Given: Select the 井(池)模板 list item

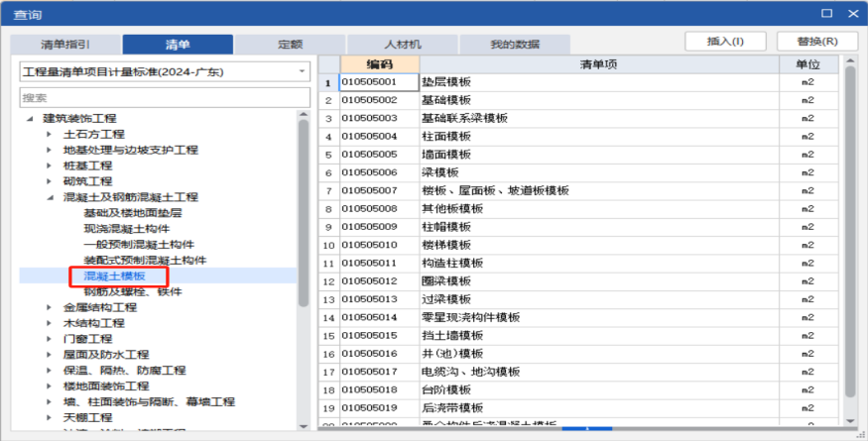Looking at the screenshot, I should pyautogui.click(x=452, y=354).
